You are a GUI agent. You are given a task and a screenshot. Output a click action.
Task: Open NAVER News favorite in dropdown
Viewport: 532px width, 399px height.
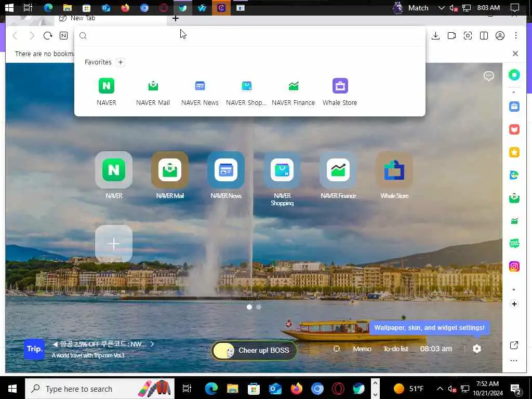click(x=200, y=92)
